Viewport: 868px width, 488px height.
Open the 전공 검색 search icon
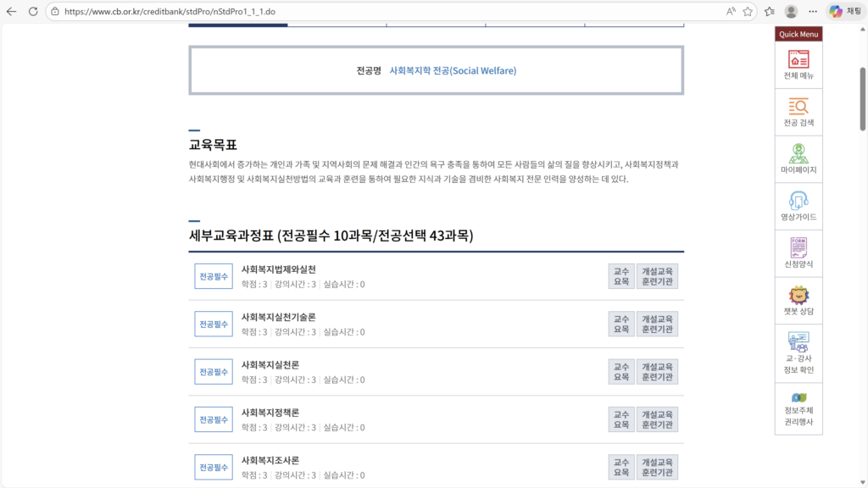point(798,110)
